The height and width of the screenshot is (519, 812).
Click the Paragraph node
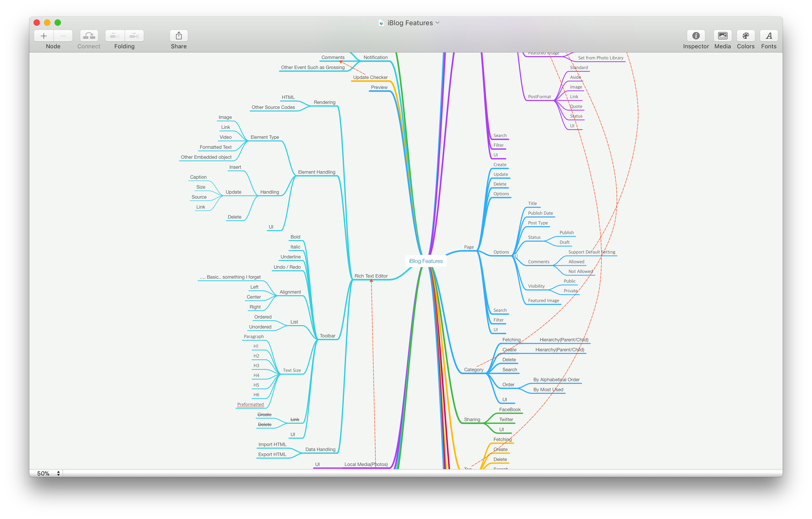point(254,337)
